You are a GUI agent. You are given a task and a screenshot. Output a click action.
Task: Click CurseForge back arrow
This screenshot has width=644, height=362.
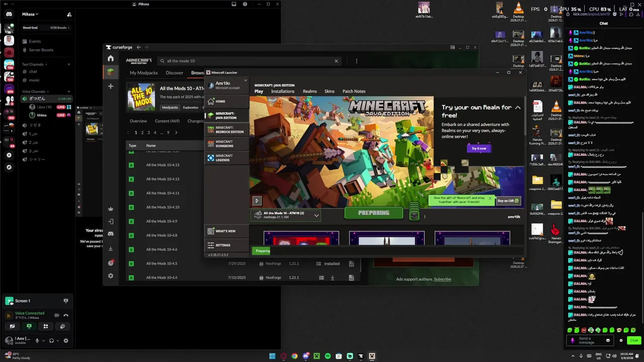(x=139, y=47)
